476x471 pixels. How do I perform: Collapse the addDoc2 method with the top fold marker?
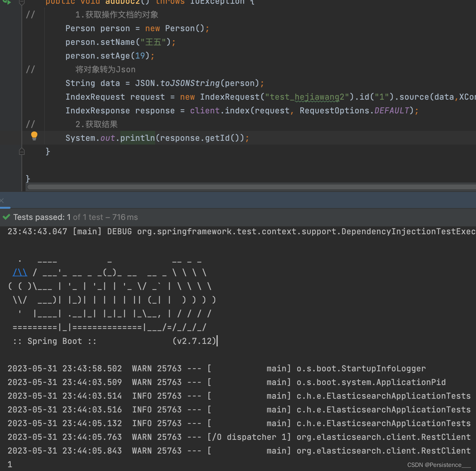tap(22, 2)
